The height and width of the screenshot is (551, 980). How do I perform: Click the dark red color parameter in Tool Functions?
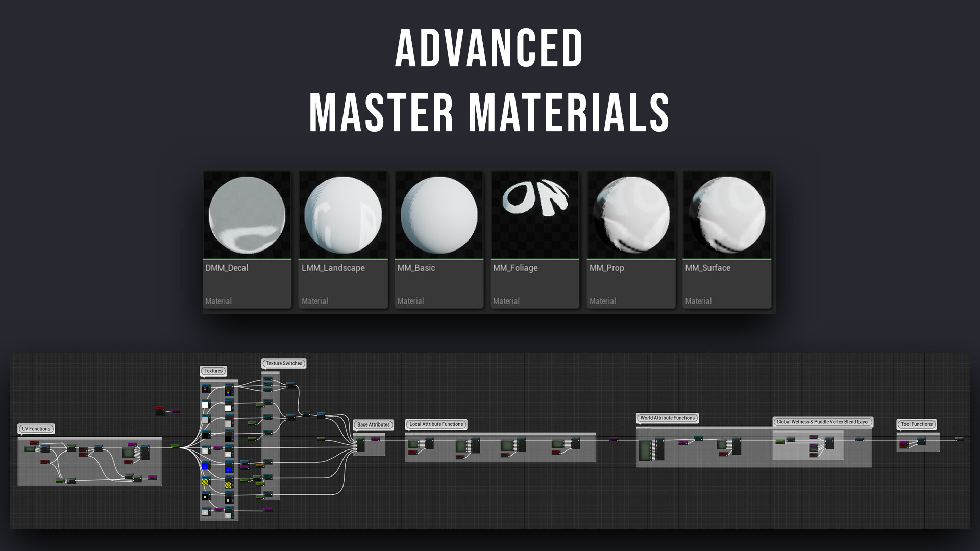903,446
